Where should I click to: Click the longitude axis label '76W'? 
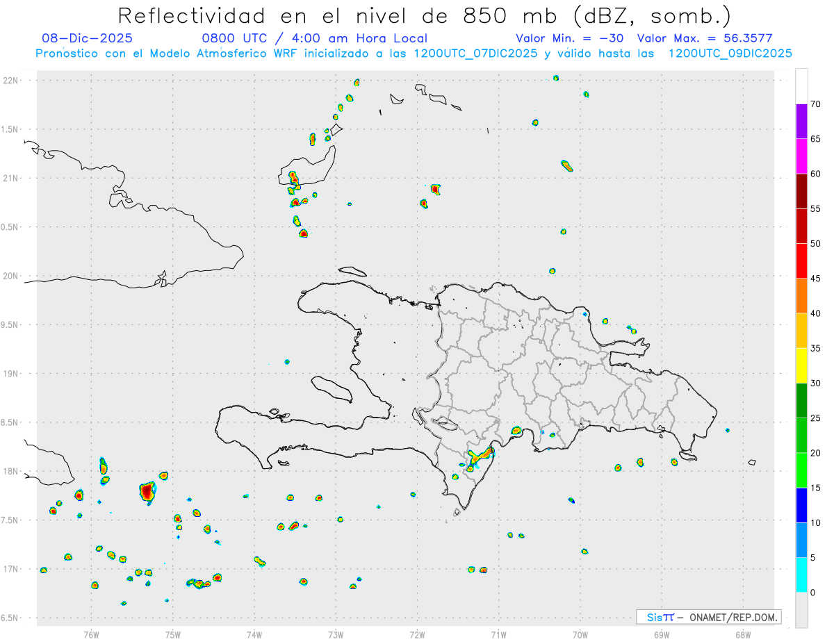(x=91, y=634)
